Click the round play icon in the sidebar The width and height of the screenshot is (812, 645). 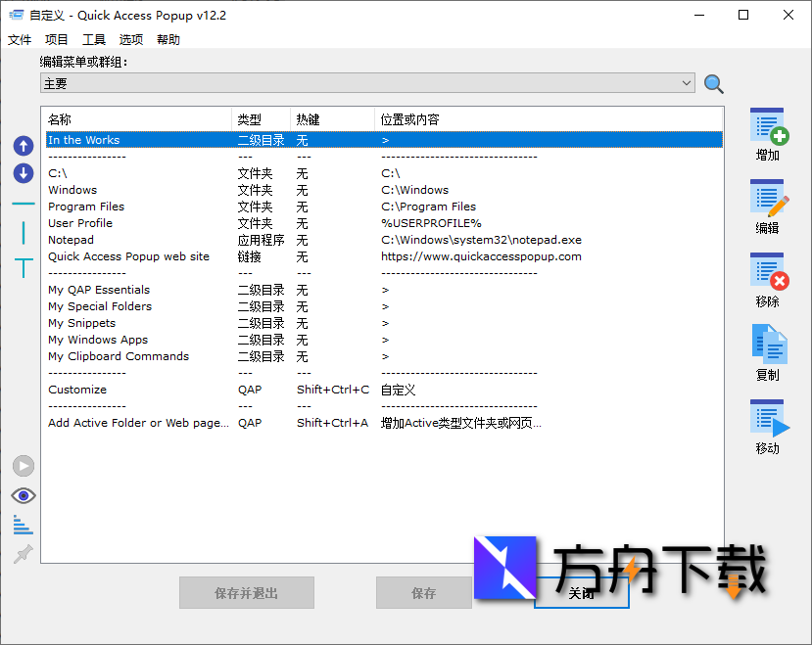click(23, 465)
